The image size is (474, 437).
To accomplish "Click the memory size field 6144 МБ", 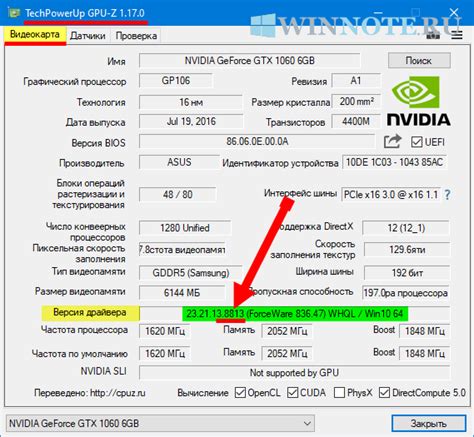I will pos(182,293).
